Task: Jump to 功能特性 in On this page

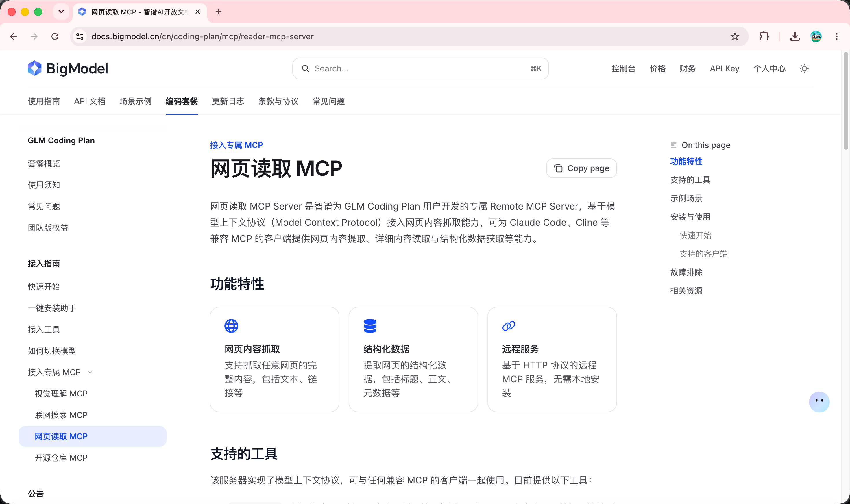Action: click(x=686, y=161)
